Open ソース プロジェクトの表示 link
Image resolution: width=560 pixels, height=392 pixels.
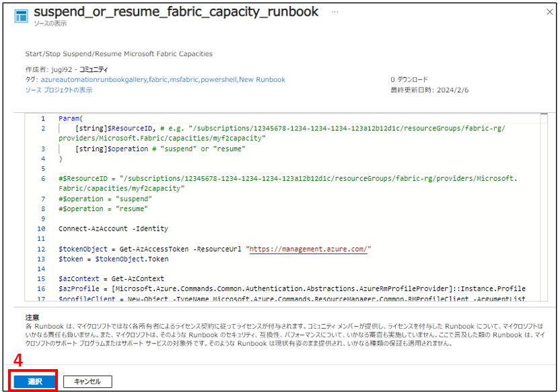(x=59, y=90)
